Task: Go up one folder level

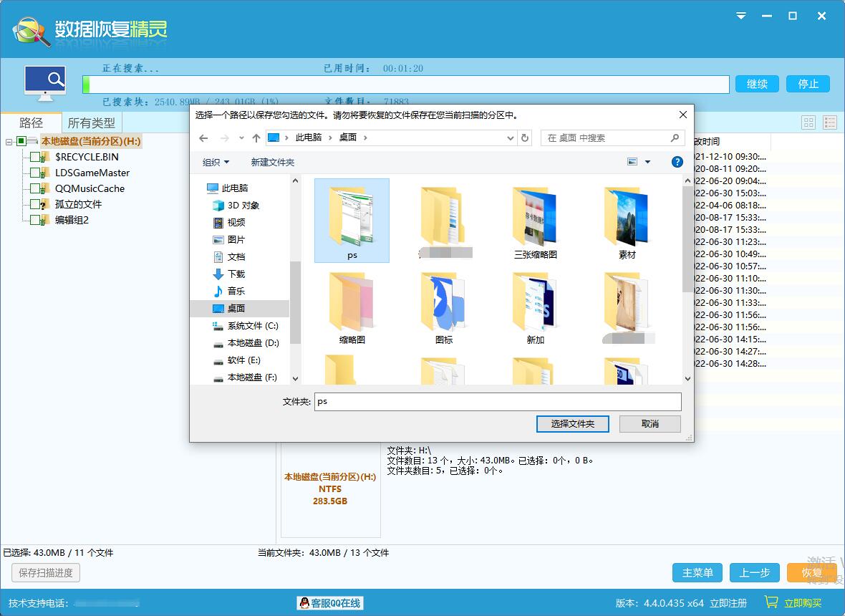Action: 256,138
